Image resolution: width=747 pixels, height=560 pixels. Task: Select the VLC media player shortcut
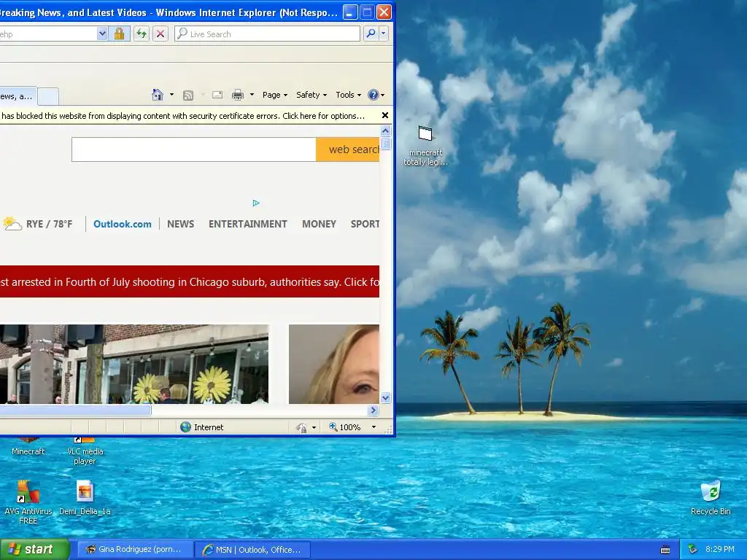[x=85, y=451]
